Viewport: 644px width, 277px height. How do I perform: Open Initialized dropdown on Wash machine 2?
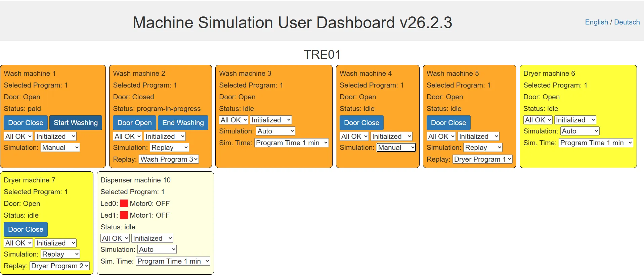(x=165, y=136)
